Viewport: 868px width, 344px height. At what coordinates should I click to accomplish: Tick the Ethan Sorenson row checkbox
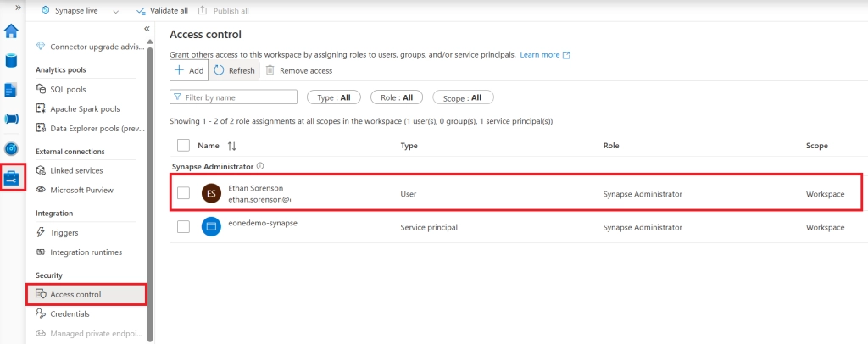click(183, 193)
